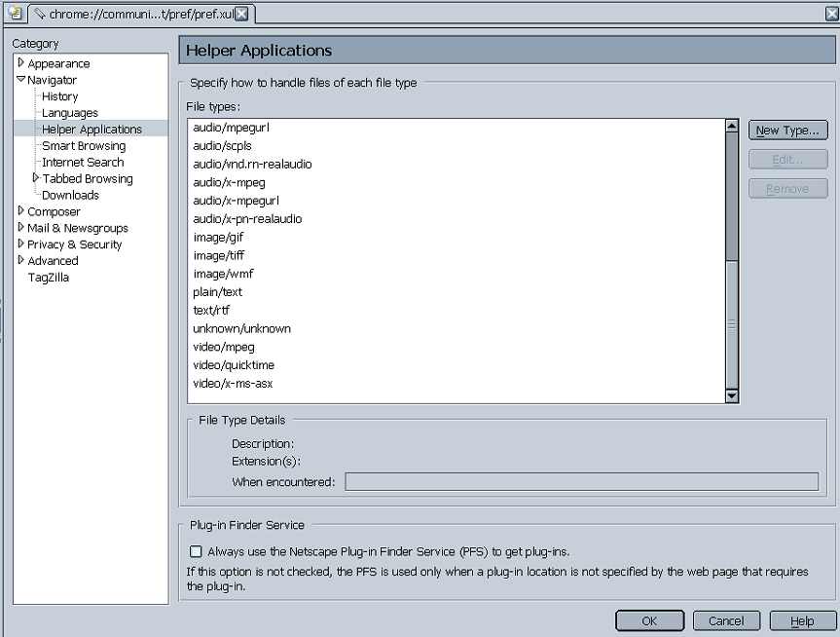The height and width of the screenshot is (637, 840).
Task: Close the chrome pref.xul tab
Action: point(241,14)
